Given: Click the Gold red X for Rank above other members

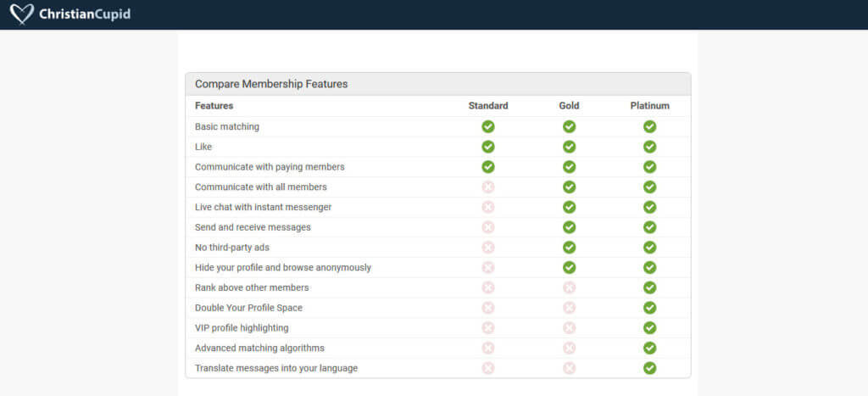Looking at the screenshot, I should 569,287.
